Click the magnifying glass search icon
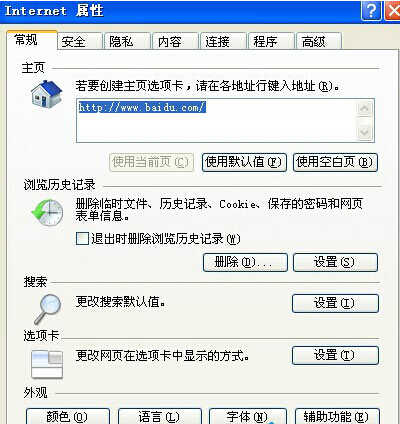 tap(47, 309)
